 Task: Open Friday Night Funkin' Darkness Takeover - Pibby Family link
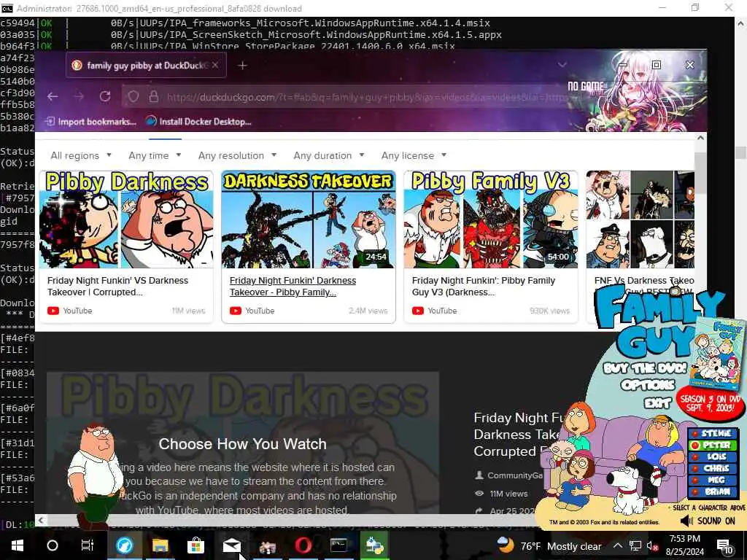[x=293, y=286]
